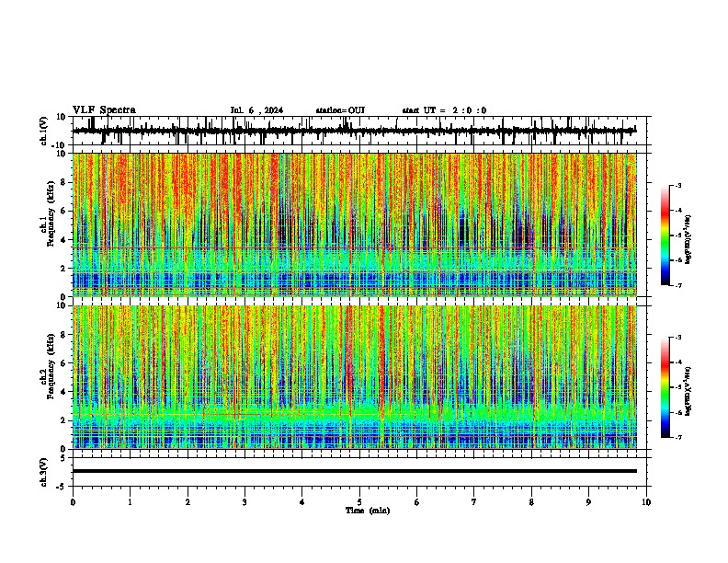Viewport: 728px width, 563px height.
Task: Click inside the ch.1 frequency spectrogram
Action: [x=354, y=224]
